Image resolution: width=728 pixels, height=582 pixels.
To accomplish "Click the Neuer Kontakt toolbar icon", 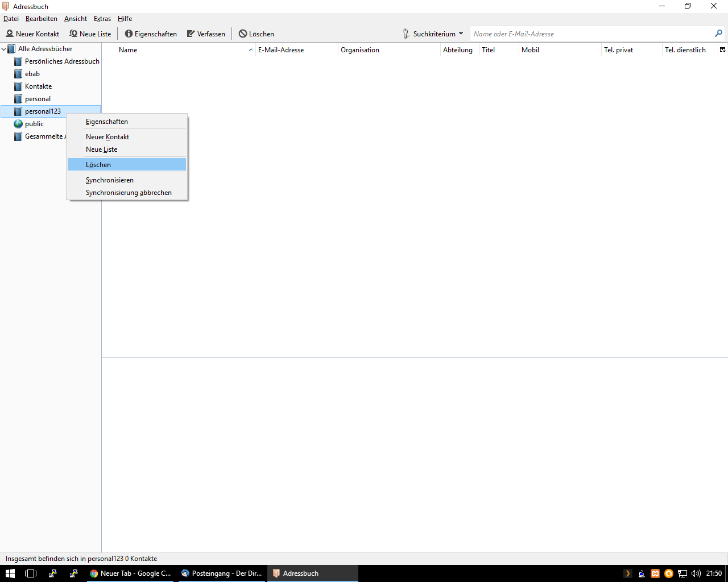I will (10, 34).
